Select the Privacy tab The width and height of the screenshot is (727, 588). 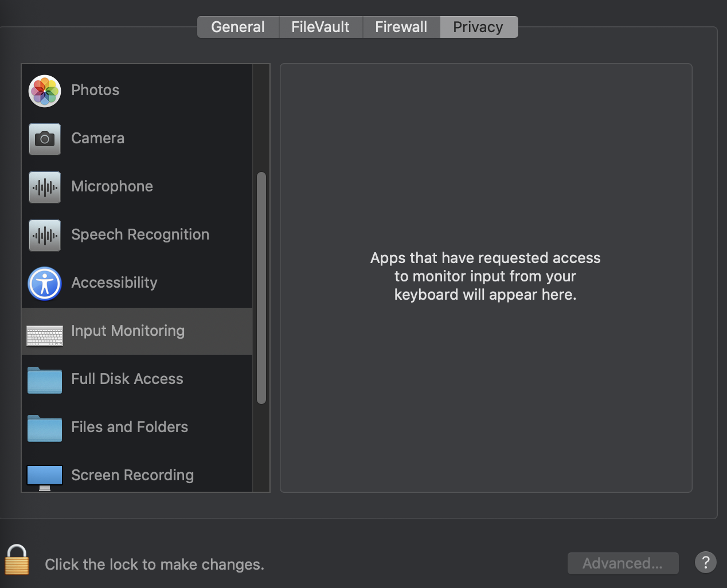tap(478, 27)
